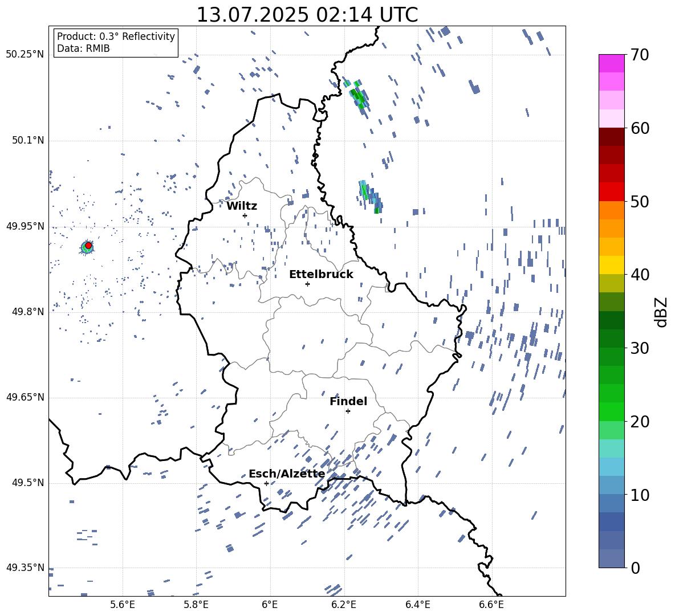Click the Esch/Alzette station cross marker
Image resolution: width=675 pixels, height=616 pixels.
266,483
